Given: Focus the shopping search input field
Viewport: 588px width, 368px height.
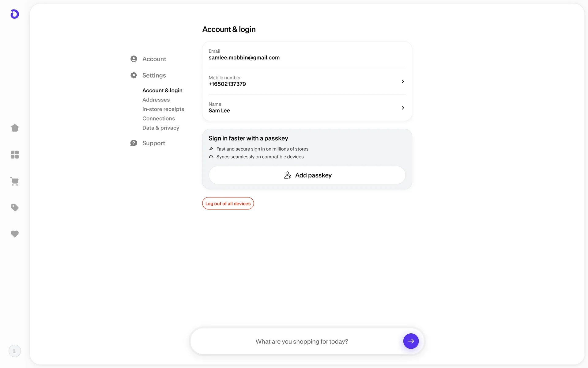Looking at the screenshot, I should click(302, 341).
